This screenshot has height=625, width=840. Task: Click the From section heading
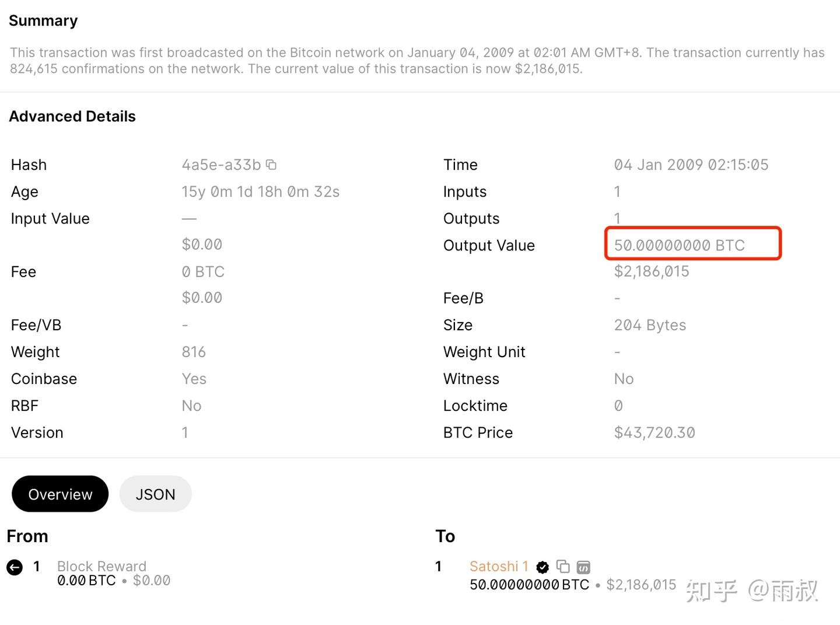pyautogui.click(x=27, y=536)
